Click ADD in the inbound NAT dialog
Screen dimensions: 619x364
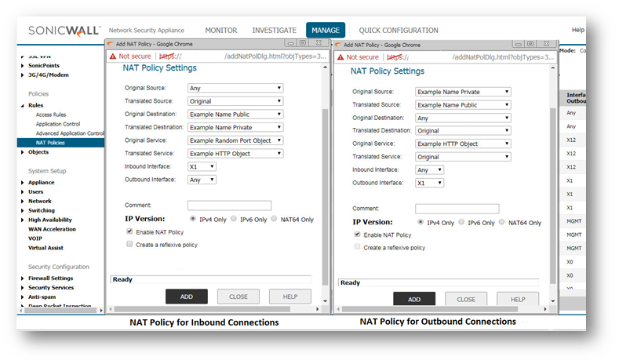186,297
